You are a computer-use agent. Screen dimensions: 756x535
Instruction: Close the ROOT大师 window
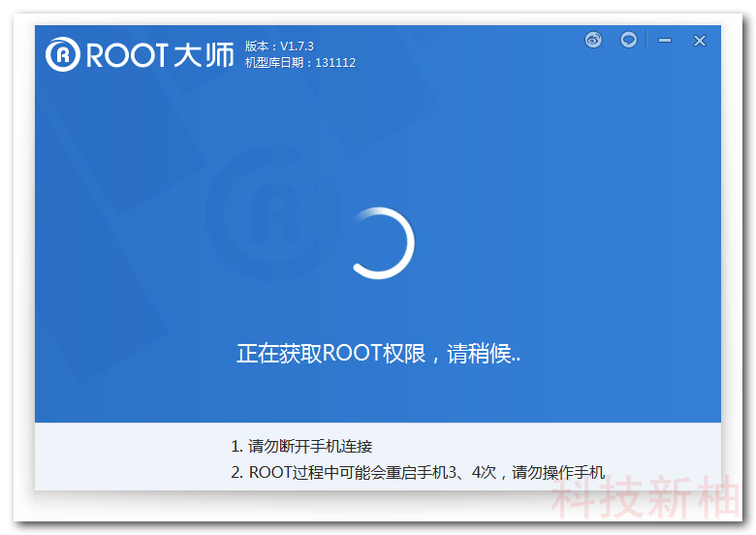[700, 41]
